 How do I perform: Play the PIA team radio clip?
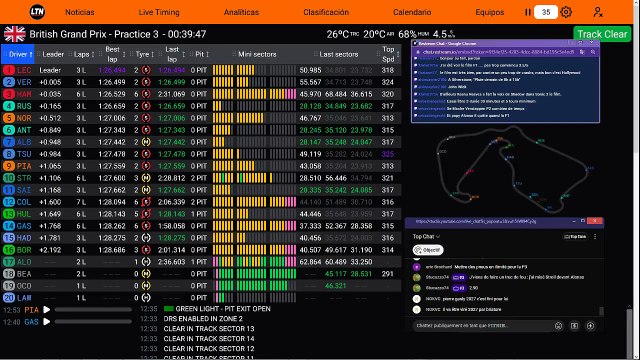tap(47, 310)
